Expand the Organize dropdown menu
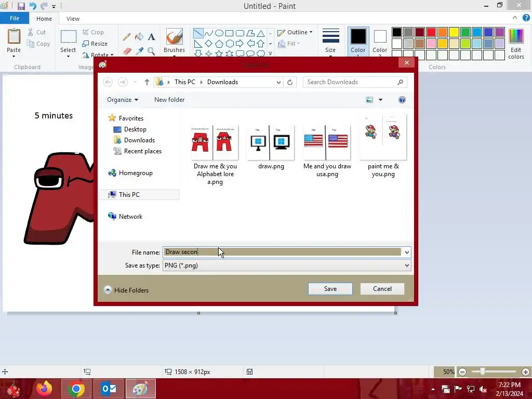 click(x=123, y=100)
